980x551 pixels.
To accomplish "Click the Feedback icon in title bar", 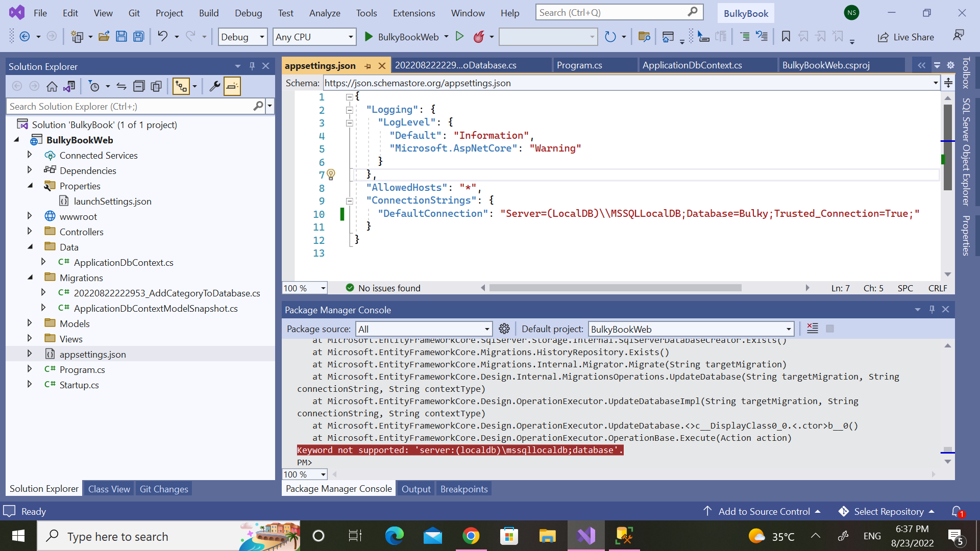I will pos(959,35).
